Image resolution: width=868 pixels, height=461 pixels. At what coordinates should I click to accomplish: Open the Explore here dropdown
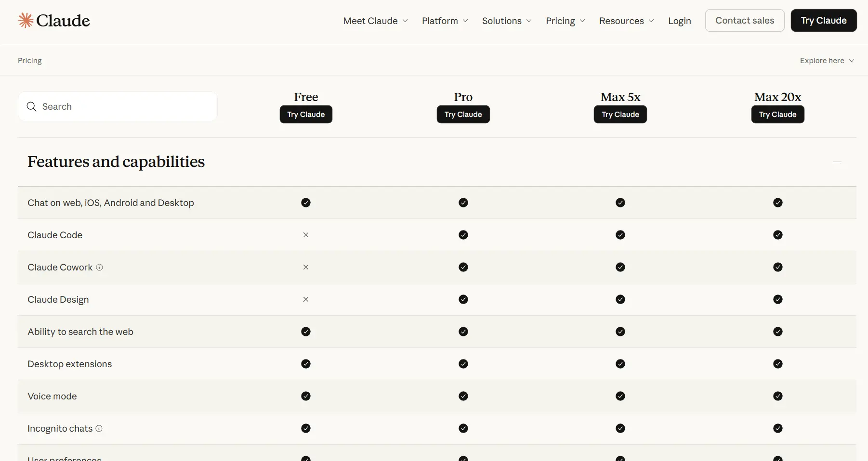tap(827, 61)
